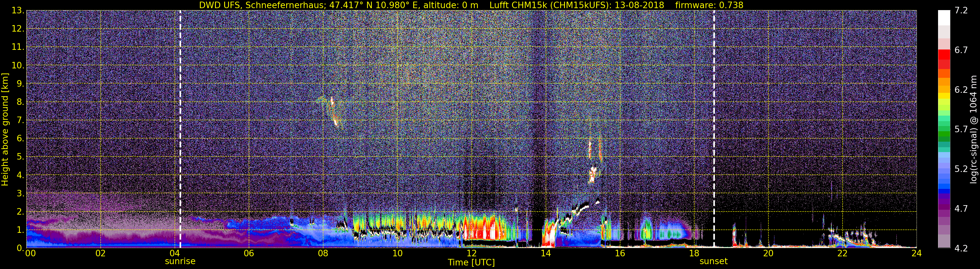Click time axis tick label "08"
Screen dimensions: 980x269
pos(323,253)
